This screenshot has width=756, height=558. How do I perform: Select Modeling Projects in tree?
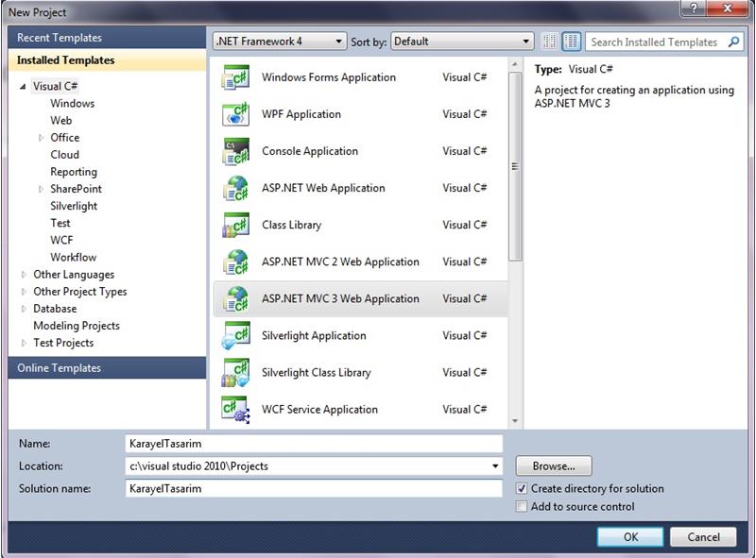77,326
